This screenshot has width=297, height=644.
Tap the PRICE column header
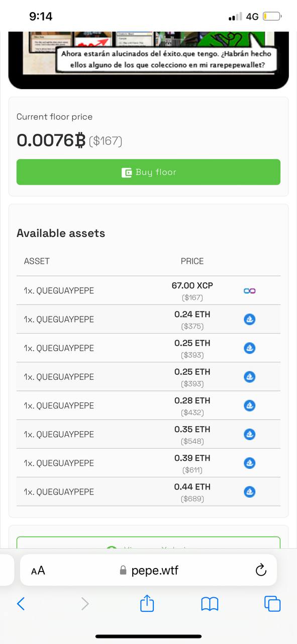click(192, 261)
